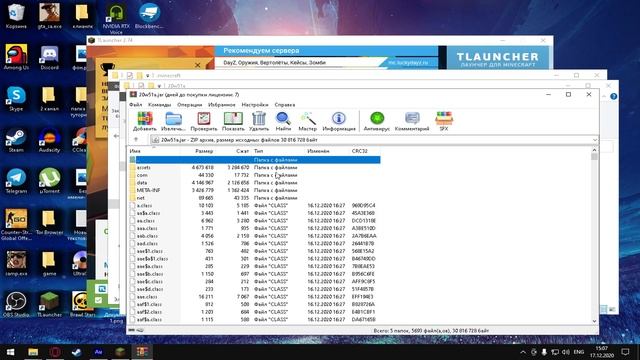Open the notification center icon
The height and width of the screenshot is (360, 640).
pyautogui.click(x=625, y=352)
